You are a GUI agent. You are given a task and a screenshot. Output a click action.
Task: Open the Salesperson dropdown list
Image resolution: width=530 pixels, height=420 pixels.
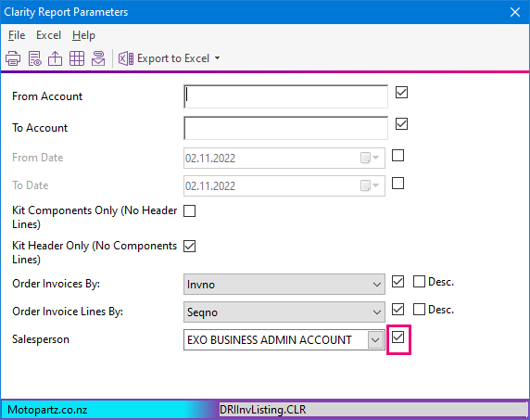375,340
